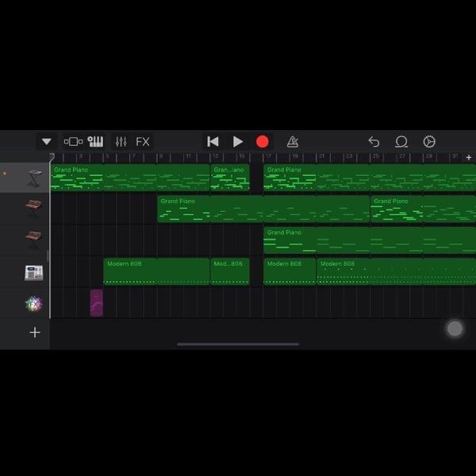The width and height of the screenshot is (476, 476).
Task: Expand song sections with plus in ruler
Action: click(468, 158)
